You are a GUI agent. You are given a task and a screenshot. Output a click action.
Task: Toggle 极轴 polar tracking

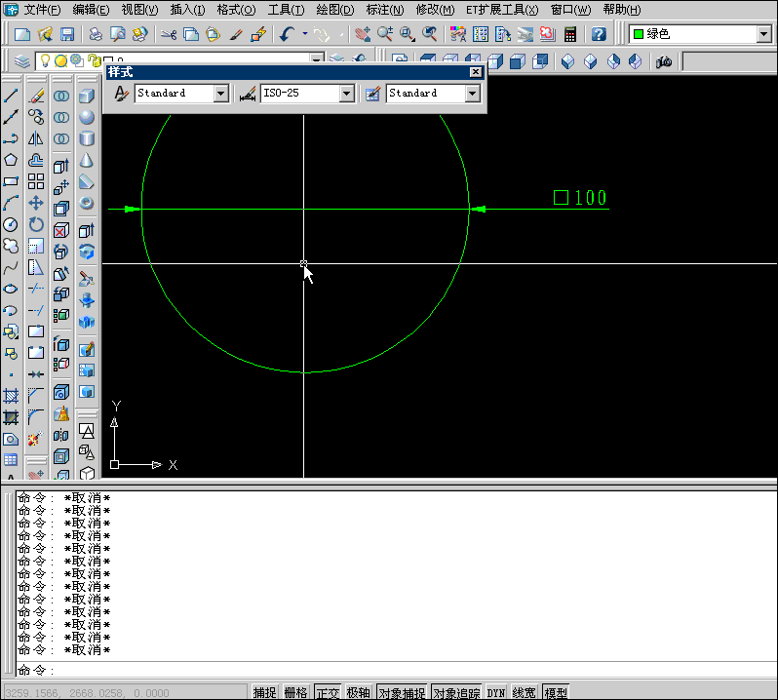(x=358, y=692)
